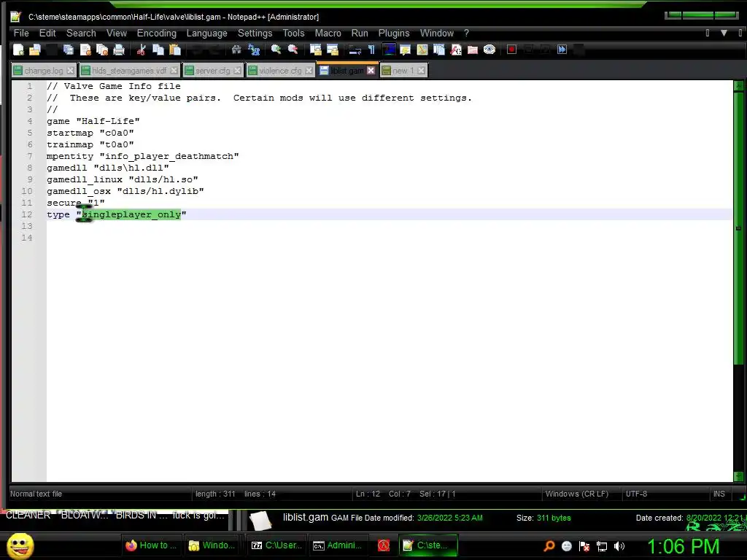747x560 pixels.
Task: Click the Run Macro Multiple Times icon
Action: pos(562,50)
